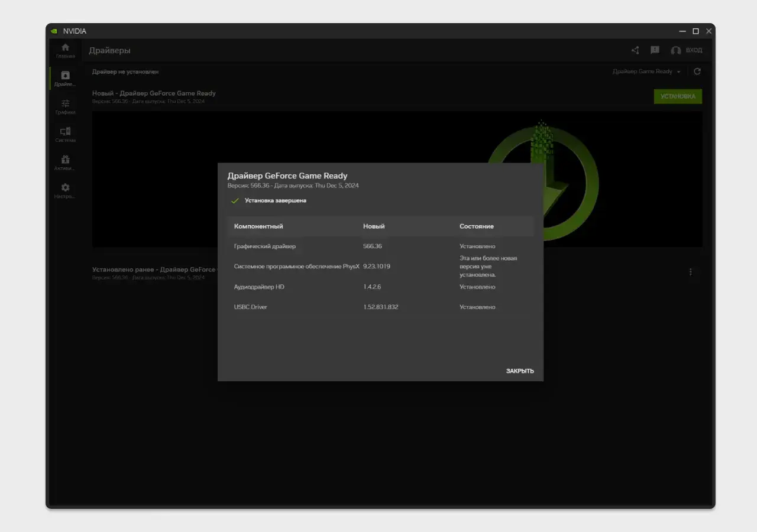Click the Новый column header in the dialog table
757x532 pixels.
[x=374, y=226]
